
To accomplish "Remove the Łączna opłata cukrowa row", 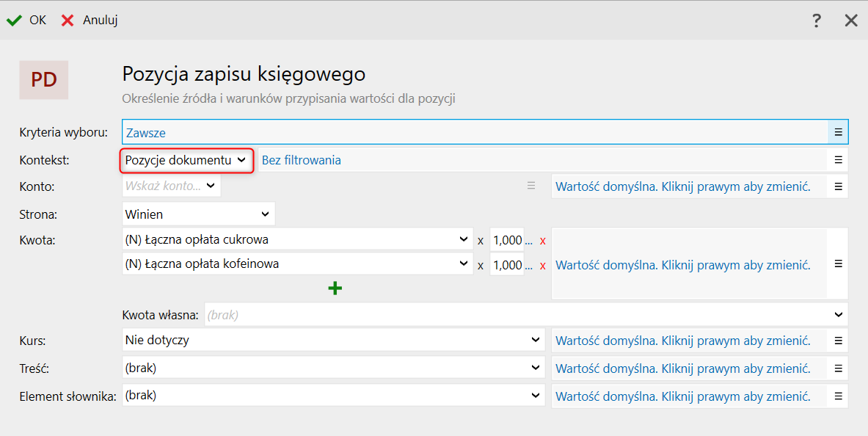I will click(543, 241).
